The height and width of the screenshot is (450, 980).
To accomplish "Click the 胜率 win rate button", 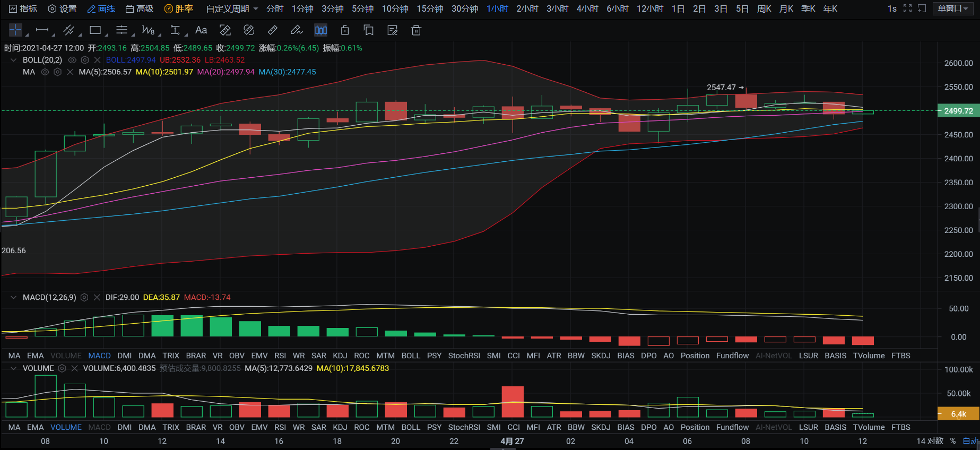I will (179, 8).
